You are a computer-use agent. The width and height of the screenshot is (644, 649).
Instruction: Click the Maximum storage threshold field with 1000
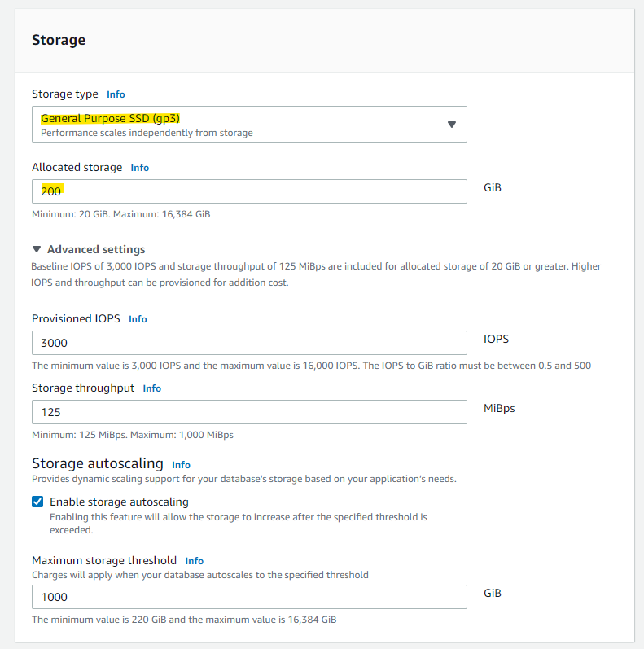tap(249, 597)
